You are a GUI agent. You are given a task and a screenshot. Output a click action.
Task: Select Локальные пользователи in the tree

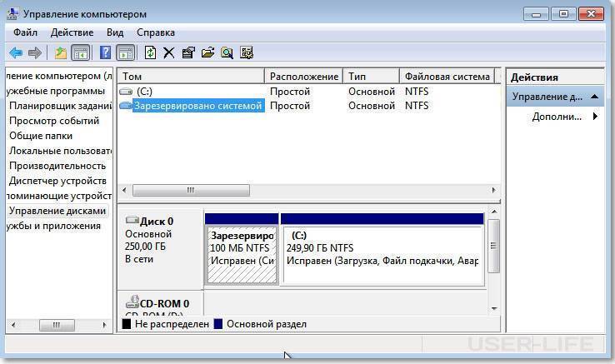pyautogui.click(x=60, y=151)
